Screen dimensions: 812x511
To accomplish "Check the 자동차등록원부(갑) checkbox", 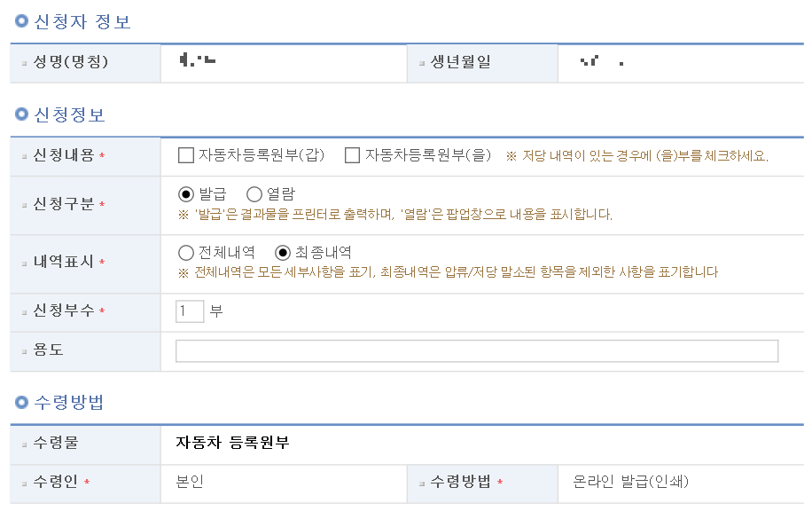I will tap(186, 155).
